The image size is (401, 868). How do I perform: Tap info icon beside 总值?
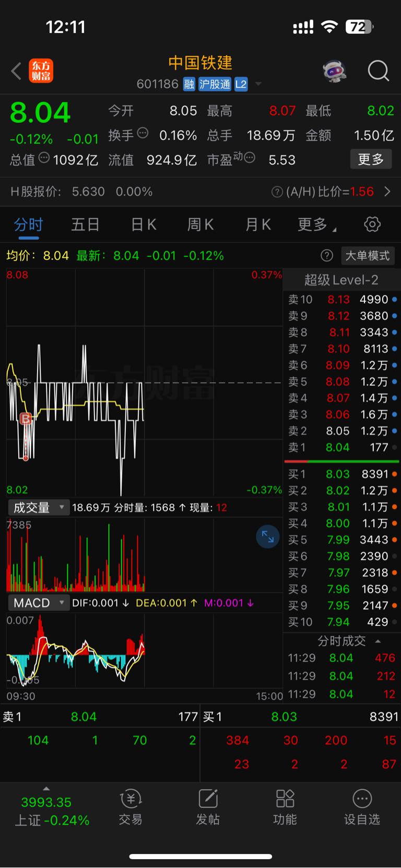pyautogui.click(x=44, y=157)
